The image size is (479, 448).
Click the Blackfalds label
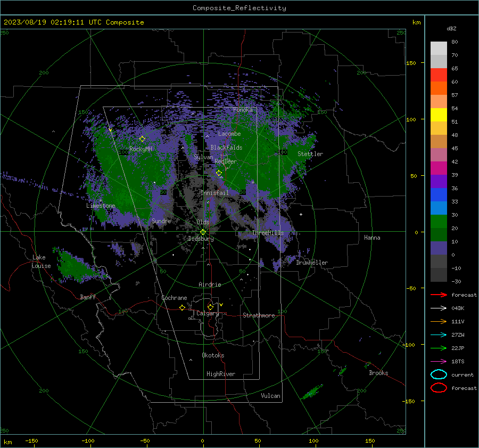click(226, 148)
